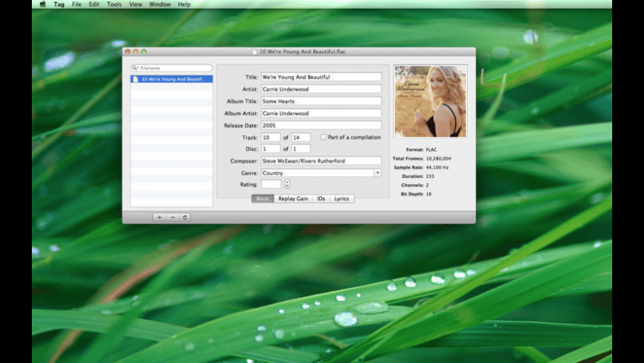
Task: Click the Bit Depth value 16
Action: pyautogui.click(x=429, y=194)
